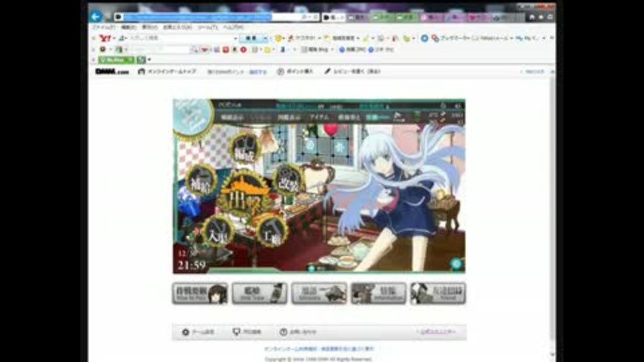Click the Yahoo toolbar search field

pos(180,38)
